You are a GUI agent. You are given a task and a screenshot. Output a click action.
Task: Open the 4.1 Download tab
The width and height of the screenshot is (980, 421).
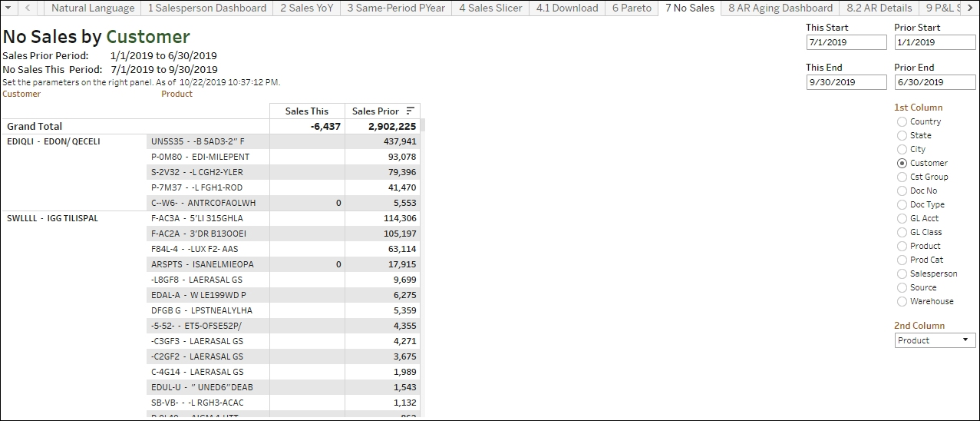click(566, 8)
